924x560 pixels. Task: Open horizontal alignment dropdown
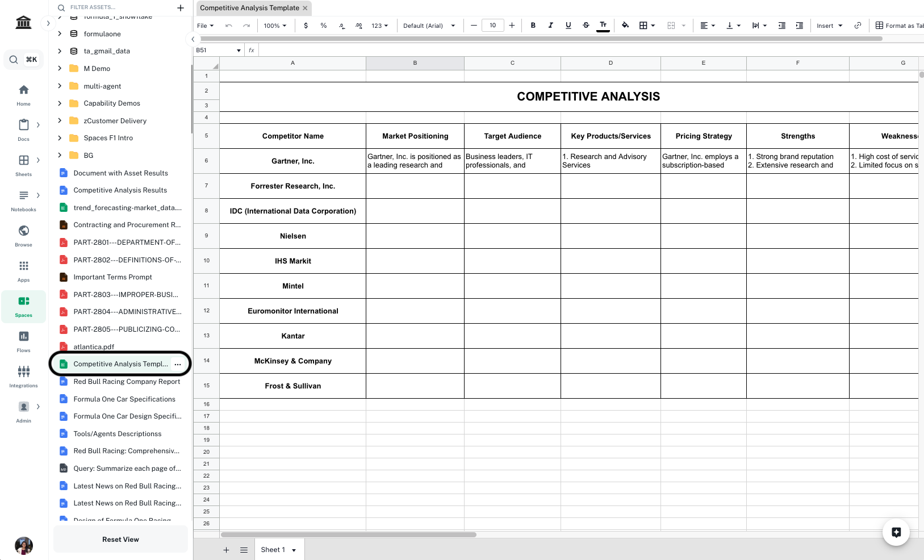(x=708, y=26)
